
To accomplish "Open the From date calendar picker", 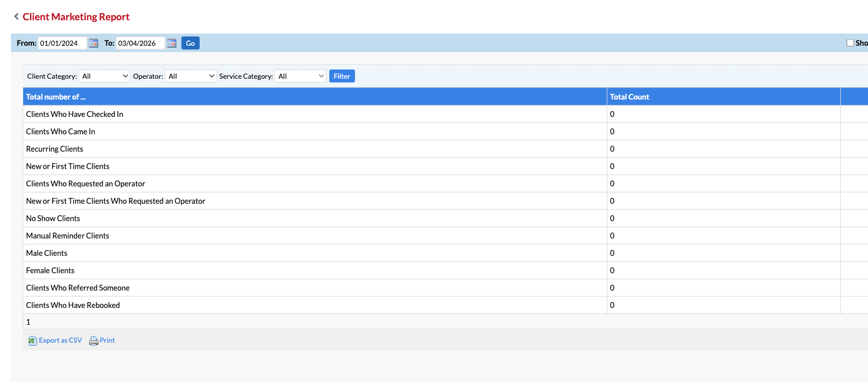I will tap(93, 42).
